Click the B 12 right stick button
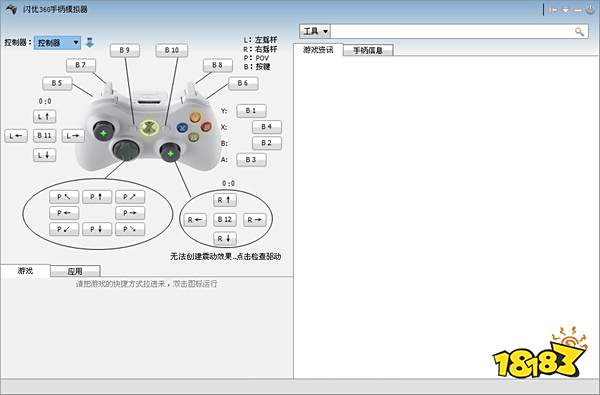Screen dimensions: 600x395 pos(225,219)
